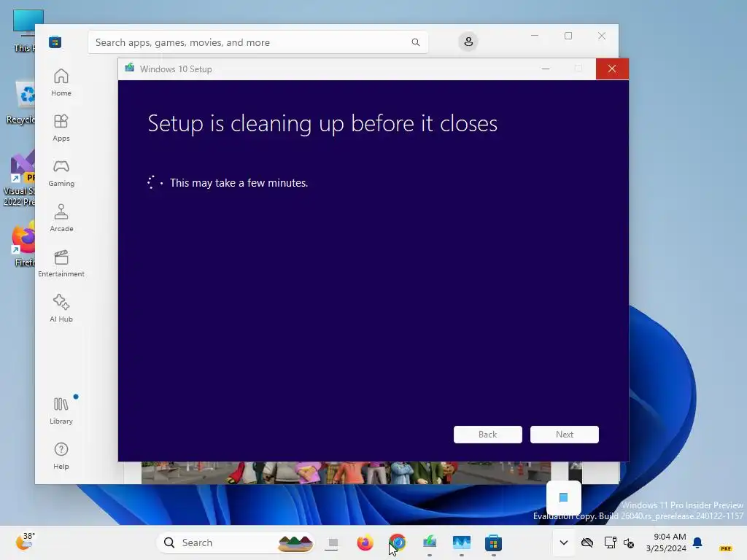The width and height of the screenshot is (747, 560).
Task: Open Library in Store sidebar
Action: [61, 411]
